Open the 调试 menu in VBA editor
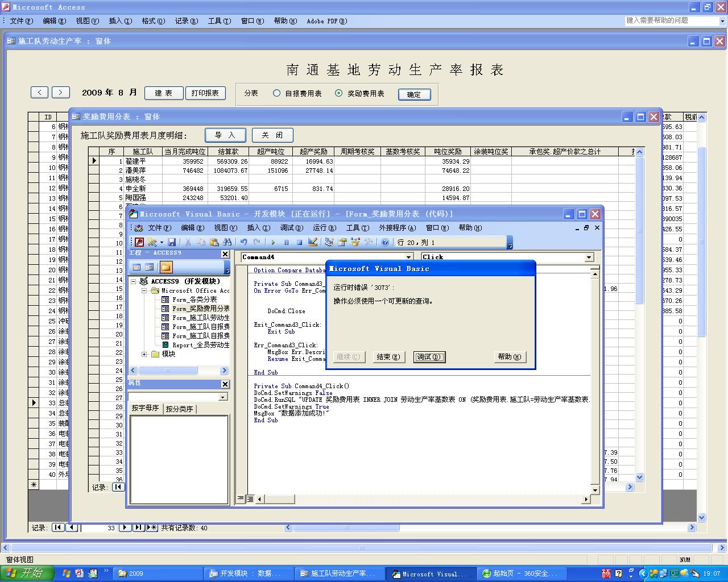 tap(291, 228)
